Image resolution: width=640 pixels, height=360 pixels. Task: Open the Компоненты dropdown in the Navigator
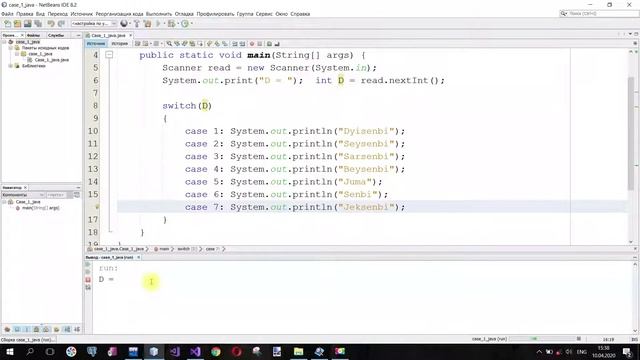coord(23,195)
